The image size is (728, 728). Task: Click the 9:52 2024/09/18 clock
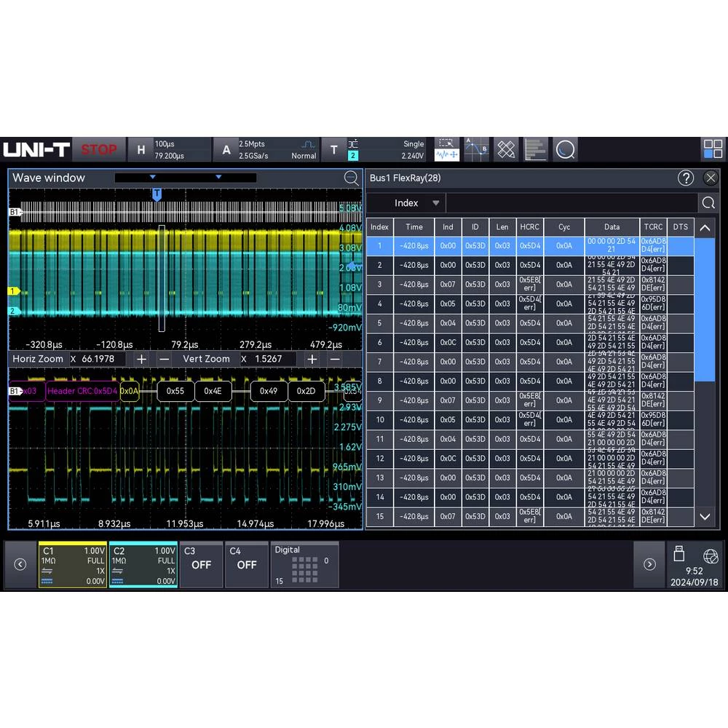tap(694, 576)
